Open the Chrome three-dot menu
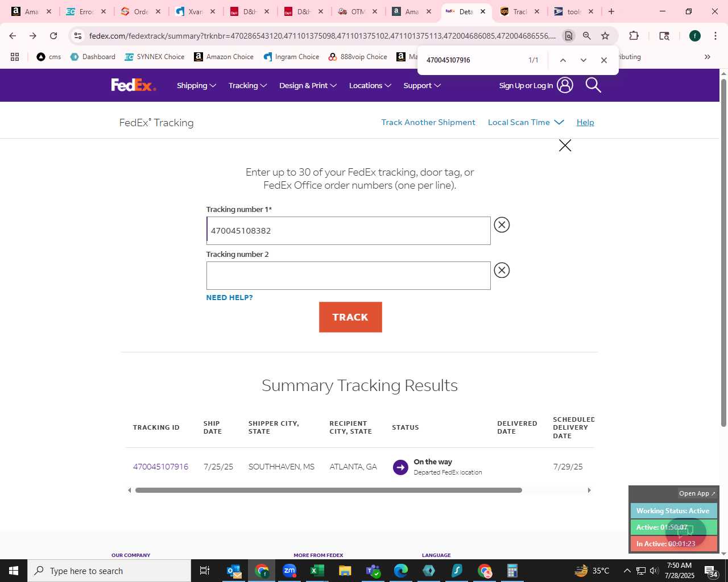The width and height of the screenshot is (728, 582). point(715,36)
